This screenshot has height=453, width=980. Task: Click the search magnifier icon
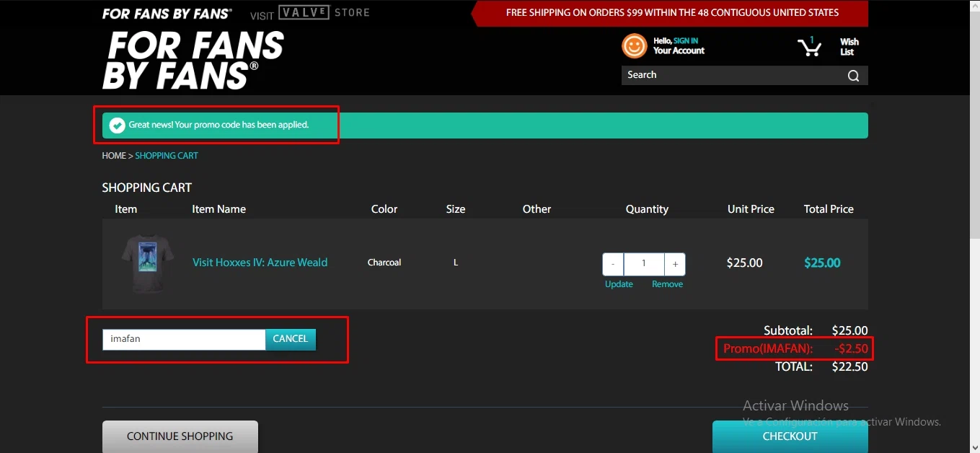[x=854, y=76]
